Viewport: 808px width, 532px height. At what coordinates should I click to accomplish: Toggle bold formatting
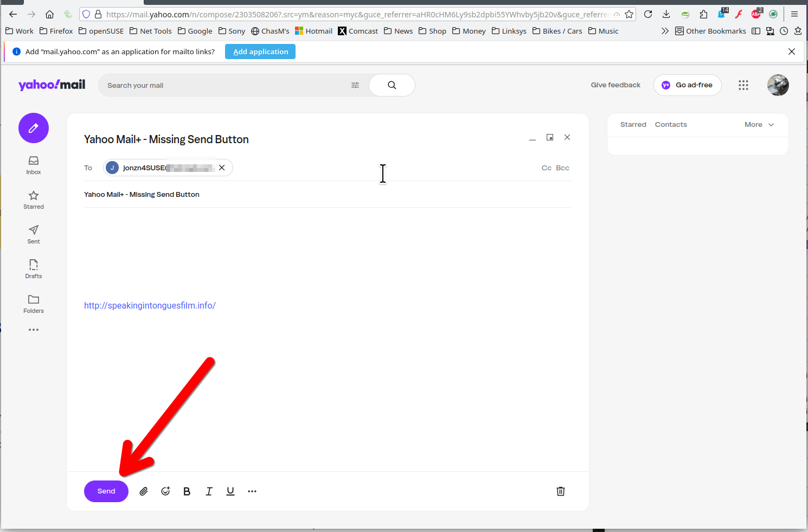pyautogui.click(x=187, y=491)
